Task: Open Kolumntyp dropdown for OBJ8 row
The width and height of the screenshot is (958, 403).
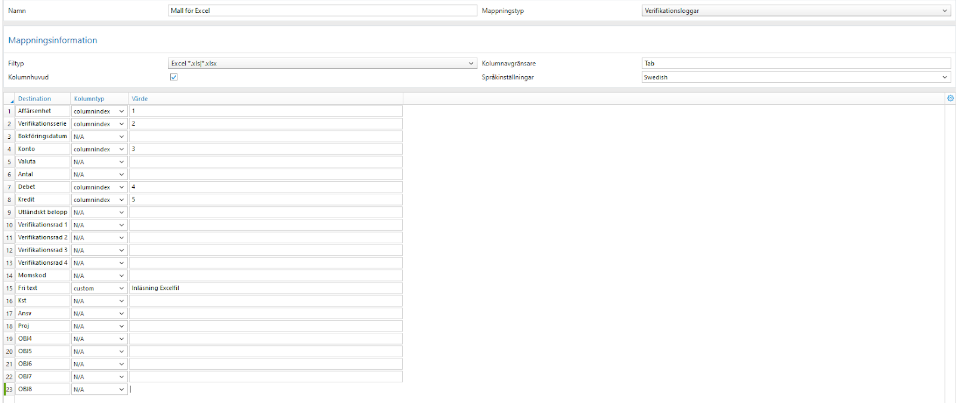Action: click(99, 389)
